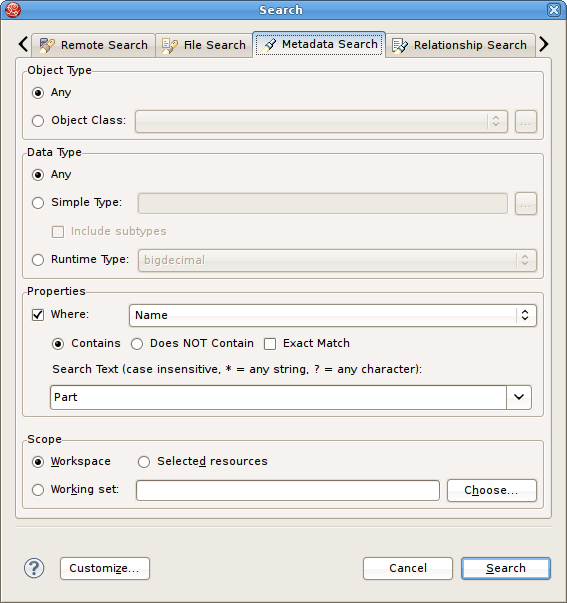Select the Object Class radio button
Screen dimensions: 567x603
tap(38, 121)
